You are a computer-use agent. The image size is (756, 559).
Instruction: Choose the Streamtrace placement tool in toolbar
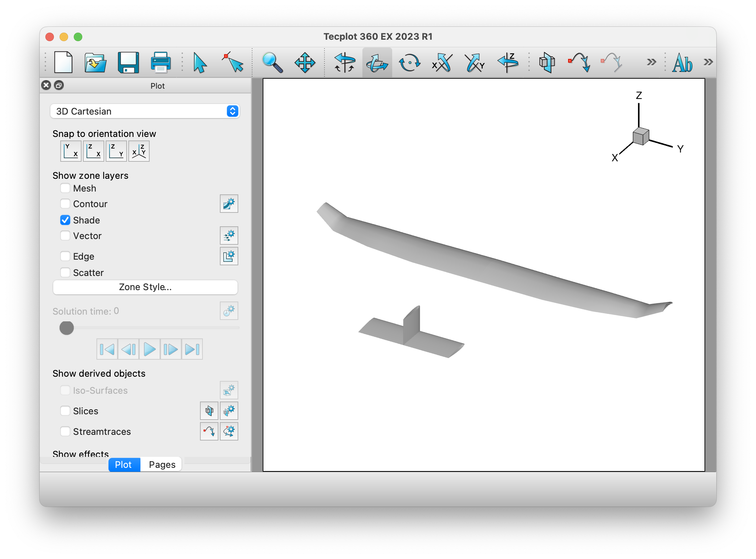tap(579, 62)
